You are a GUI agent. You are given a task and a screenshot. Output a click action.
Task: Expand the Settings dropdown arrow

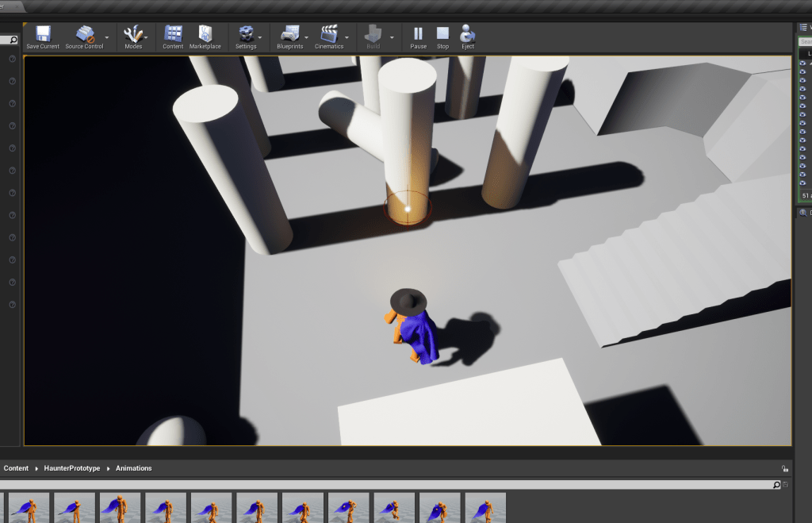point(260,37)
